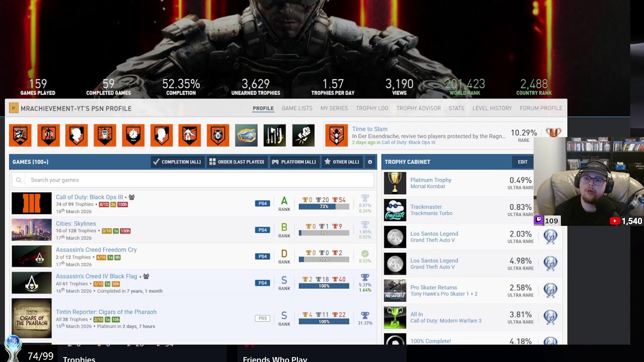
Task: Click the platinum trophy icon in Black Flag row
Action: tap(365, 278)
